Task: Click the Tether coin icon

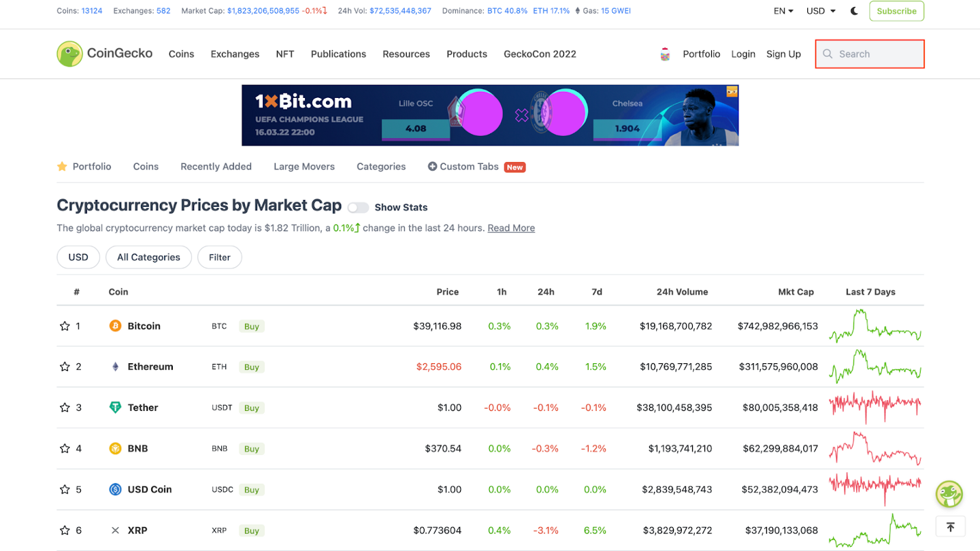Action: point(115,407)
